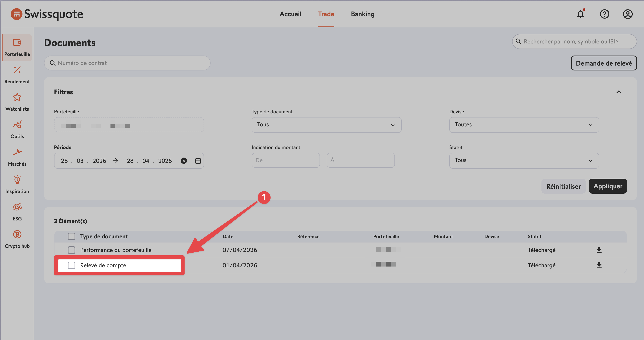Open the notifications bell
This screenshot has width=644, height=340.
tap(580, 14)
